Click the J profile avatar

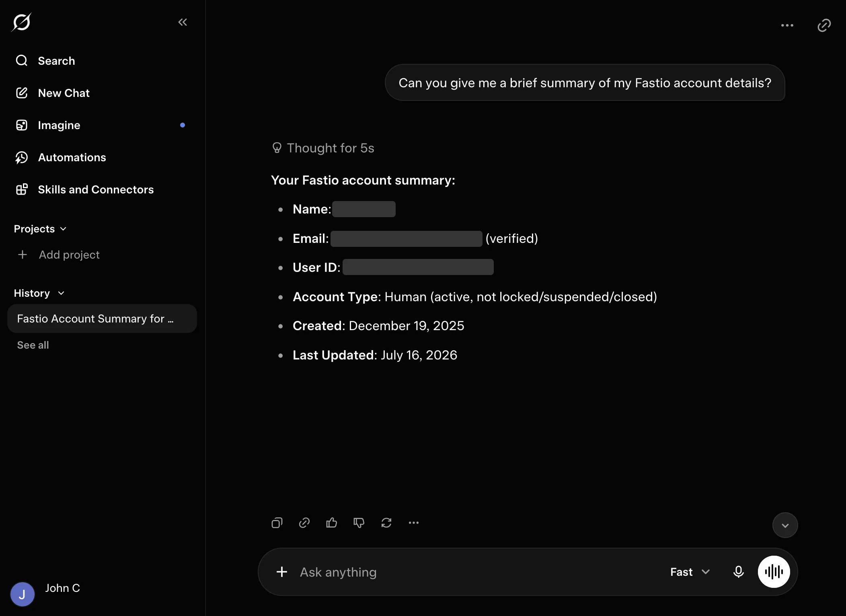(x=23, y=594)
